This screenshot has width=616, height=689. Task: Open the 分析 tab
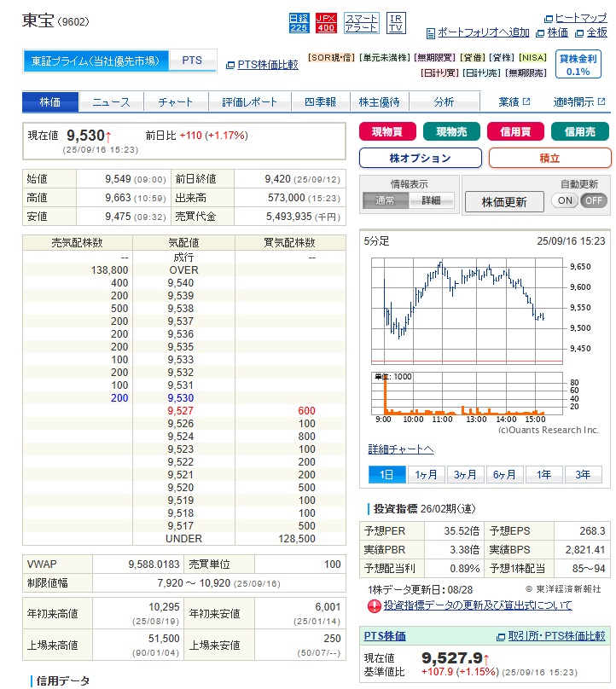pos(444,102)
